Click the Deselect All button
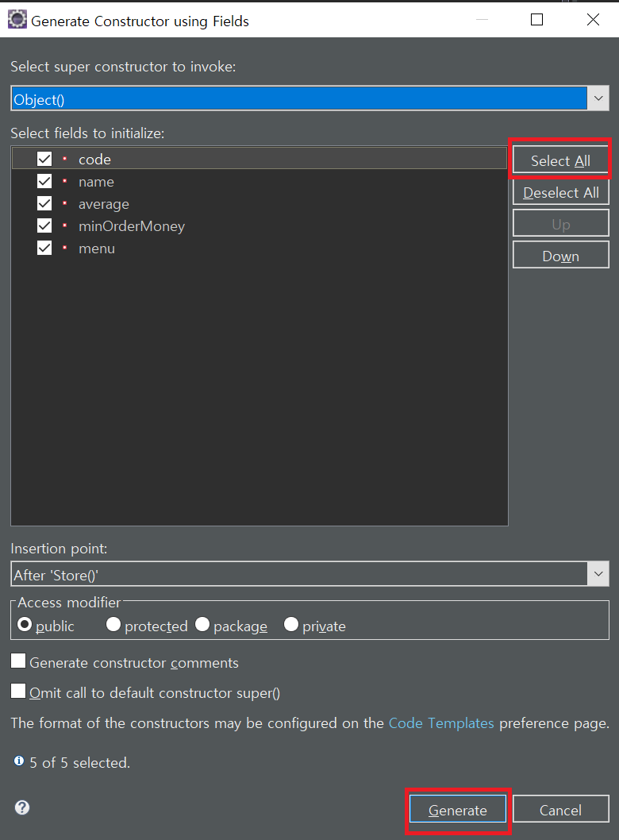 tap(560, 192)
